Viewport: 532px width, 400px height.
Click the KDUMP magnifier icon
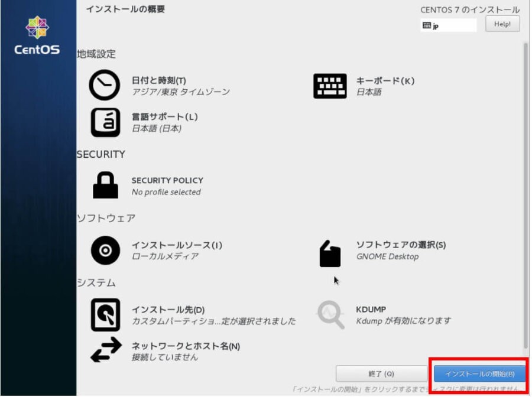331,314
